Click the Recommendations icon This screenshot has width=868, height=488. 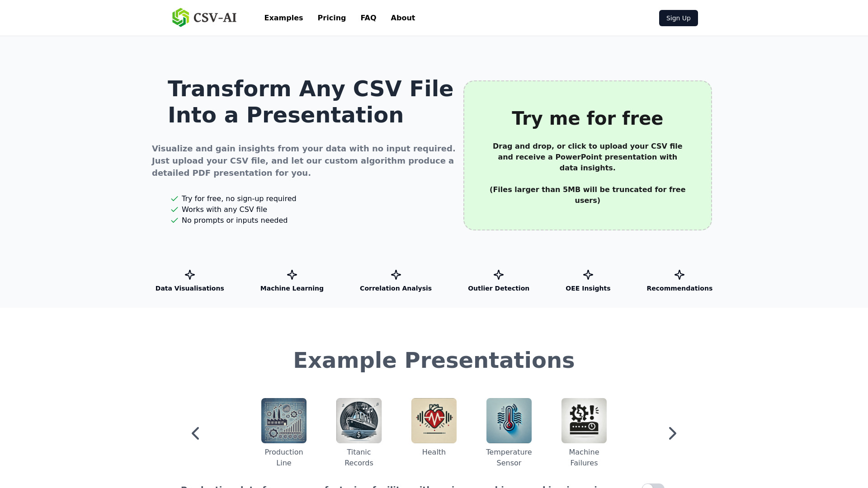pos(679,275)
